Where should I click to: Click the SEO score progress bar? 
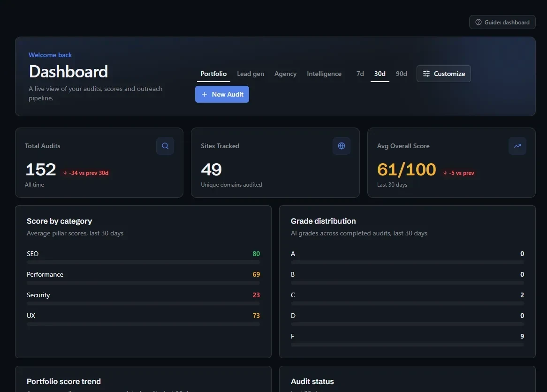pyautogui.click(x=144, y=262)
